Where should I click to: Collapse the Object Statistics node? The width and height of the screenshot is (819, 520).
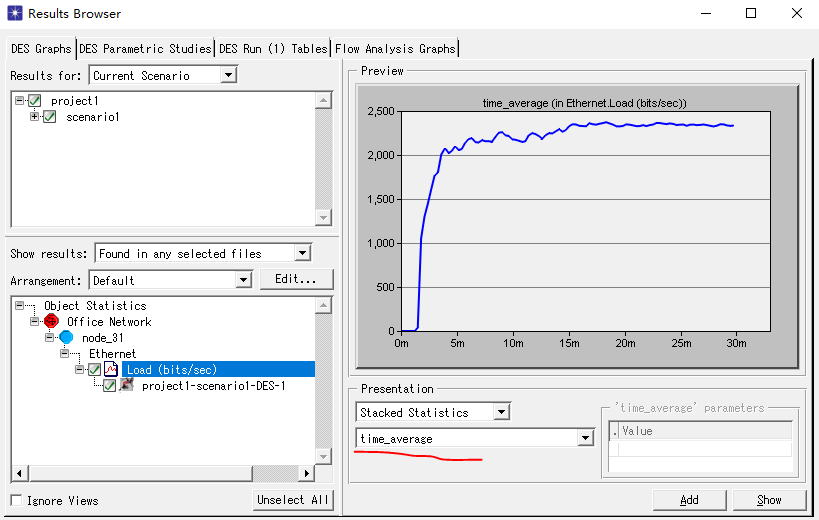pyautogui.click(x=19, y=305)
